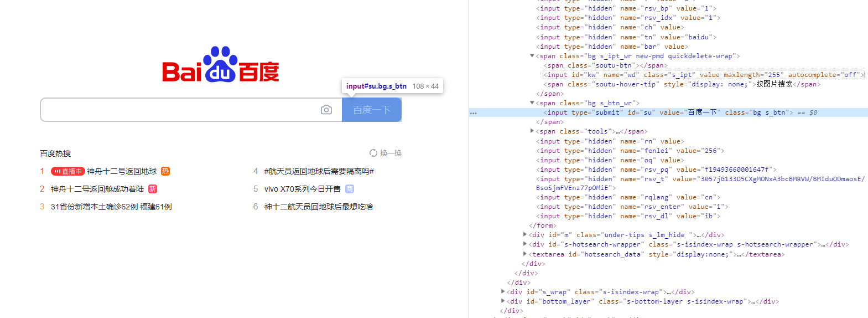Select hidden input fenlei 256 line

[x=630, y=151]
